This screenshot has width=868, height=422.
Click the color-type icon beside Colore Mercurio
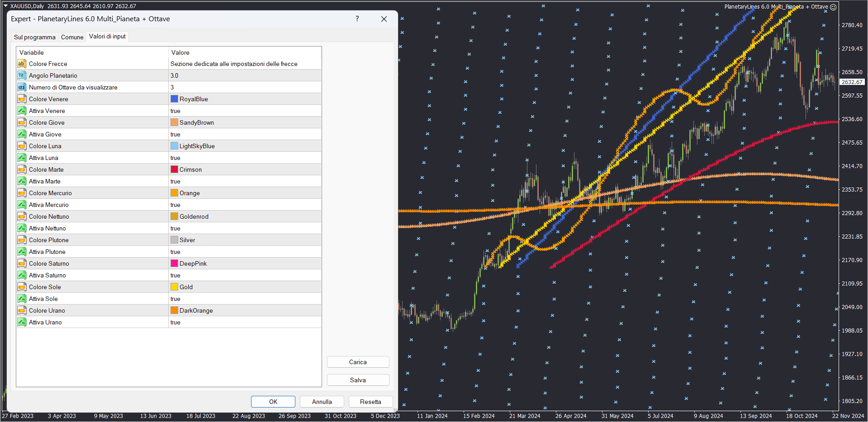click(x=22, y=193)
